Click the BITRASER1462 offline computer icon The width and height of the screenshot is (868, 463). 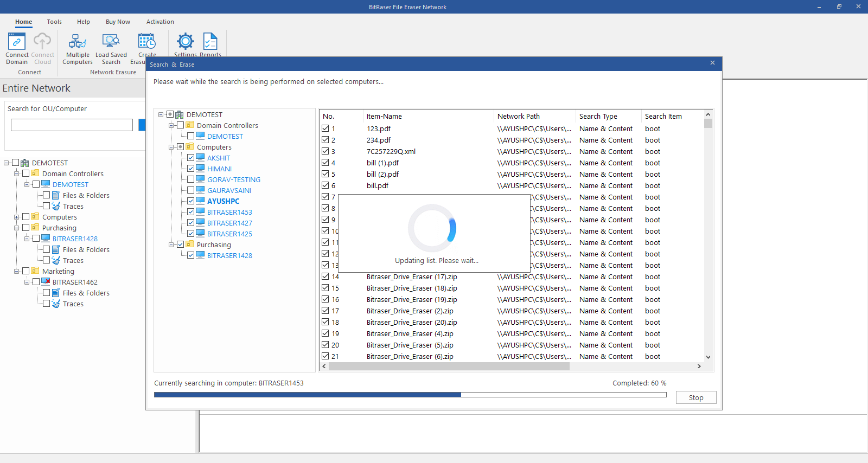coord(46,282)
